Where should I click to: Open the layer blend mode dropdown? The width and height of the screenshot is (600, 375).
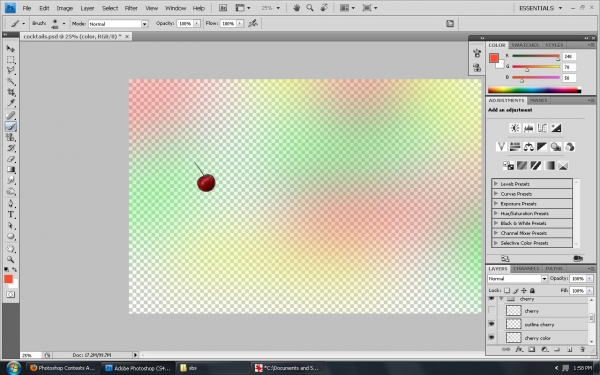click(517, 279)
